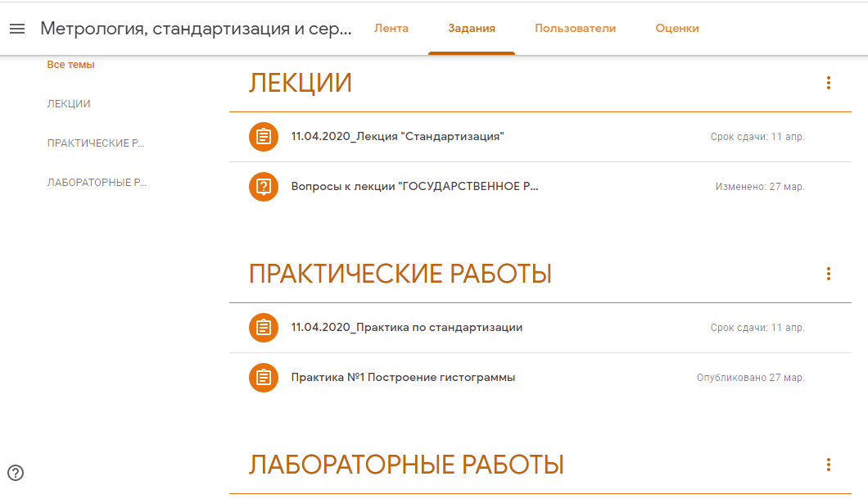Click question icon for Вопросы к лекции
Viewport: 868px width, 499px height.
pos(263,187)
